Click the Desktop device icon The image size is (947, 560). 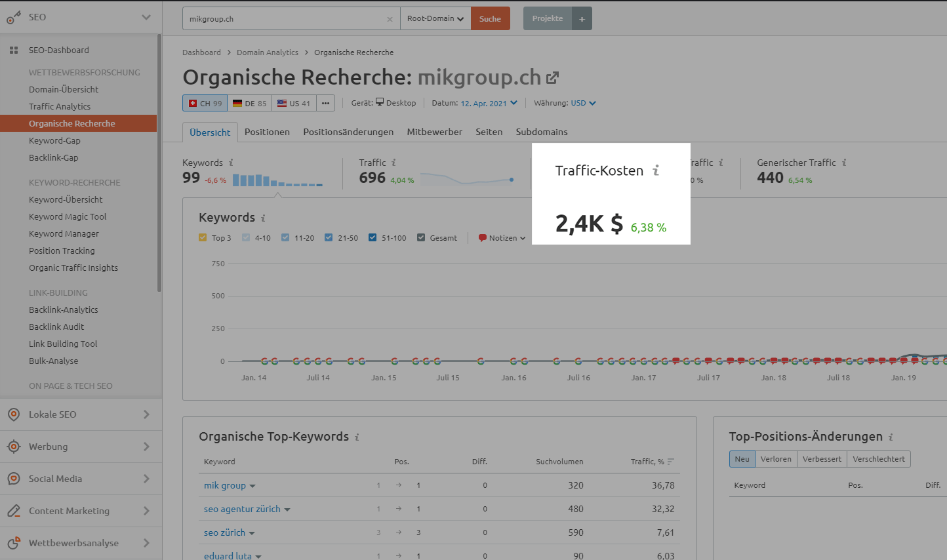click(x=379, y=102)
